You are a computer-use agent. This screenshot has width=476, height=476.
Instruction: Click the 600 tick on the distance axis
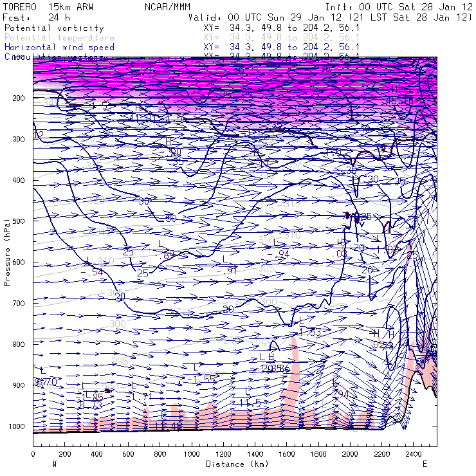click(x=128, y=454)
